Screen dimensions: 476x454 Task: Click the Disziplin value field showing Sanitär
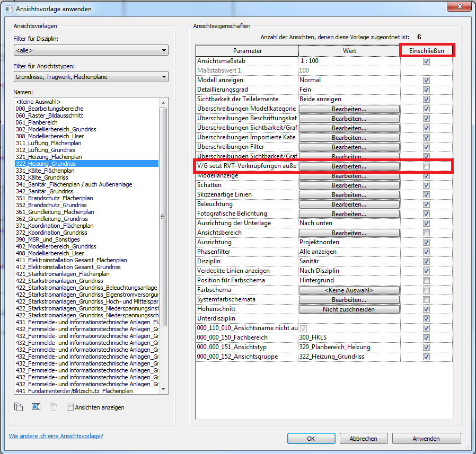tap(349, 261)
